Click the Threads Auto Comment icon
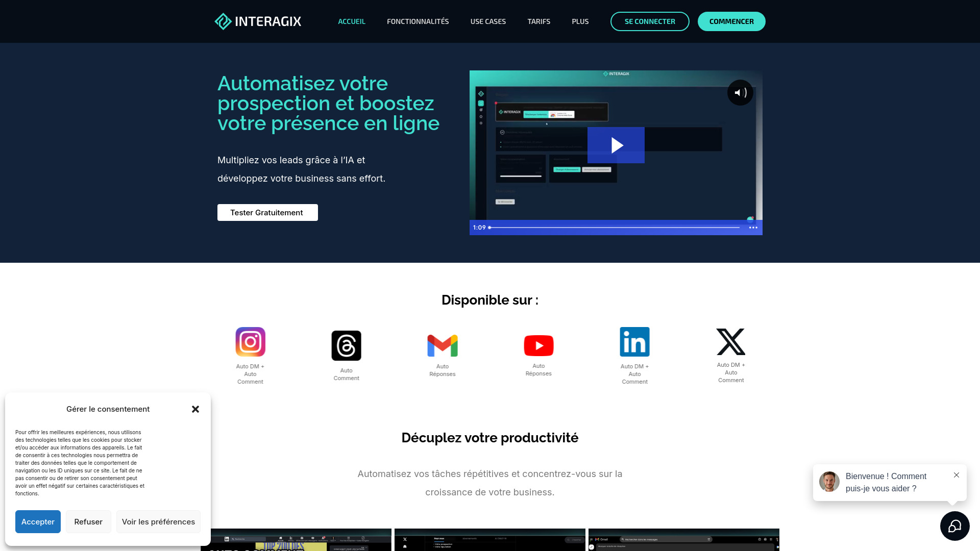The height and width of the screenshot is (551, 980). coord(347,346)
